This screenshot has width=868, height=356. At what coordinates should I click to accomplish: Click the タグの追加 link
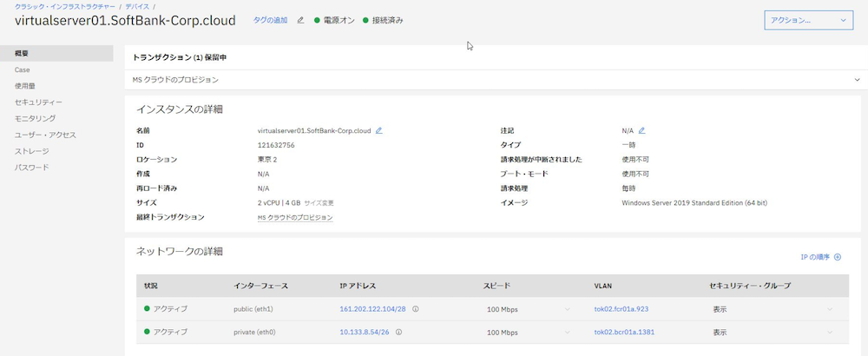pyautogui.click(x=270, y=20)
